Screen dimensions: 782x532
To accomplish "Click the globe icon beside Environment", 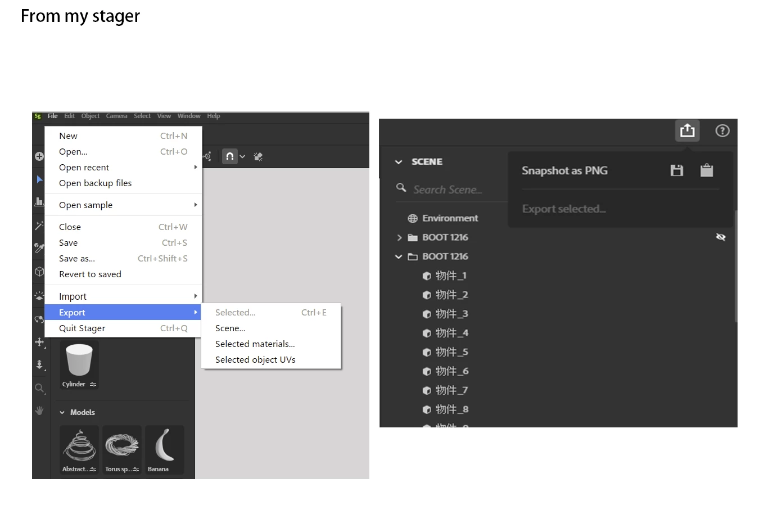I will [x=413, y=218].
